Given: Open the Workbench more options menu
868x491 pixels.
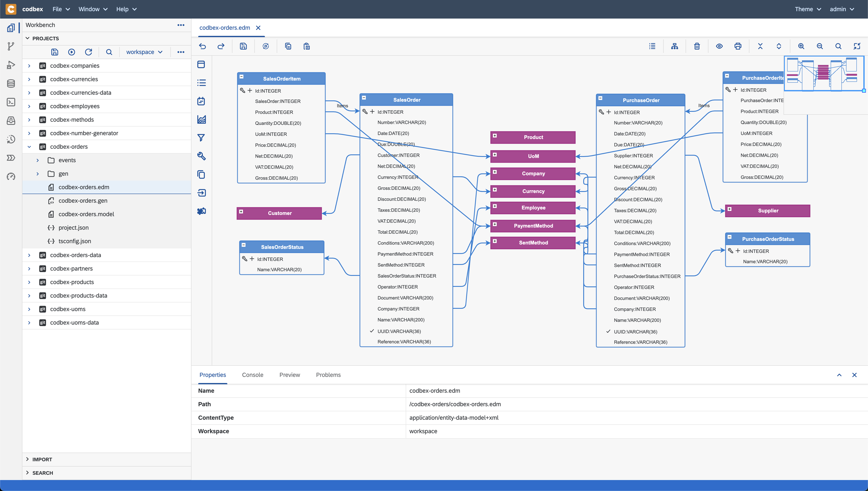Looking at the screenshot, I should tap(181, 25).
